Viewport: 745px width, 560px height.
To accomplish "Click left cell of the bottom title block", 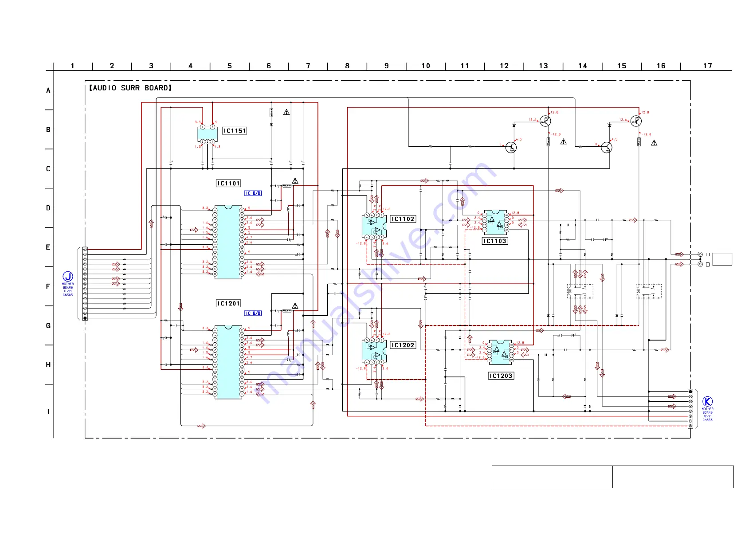I will (552, 477).
